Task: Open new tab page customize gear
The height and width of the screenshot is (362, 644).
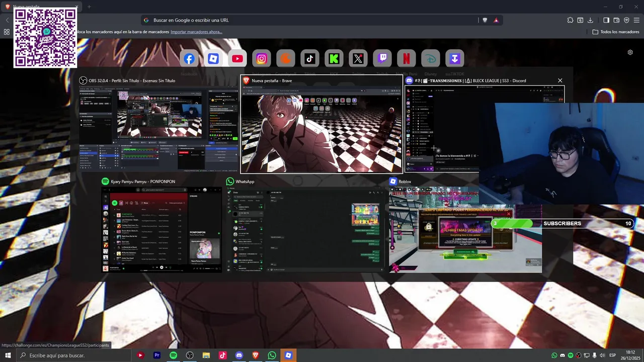Action: pyautogui.click(x=630, y=52)
